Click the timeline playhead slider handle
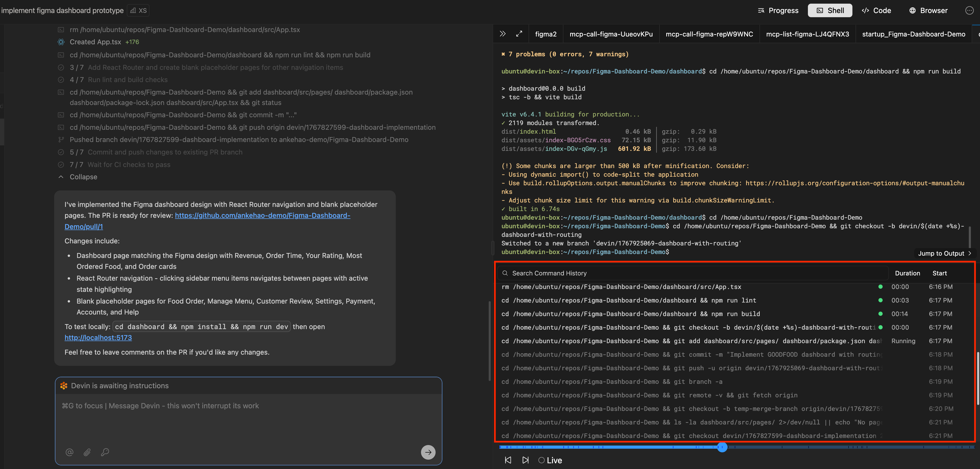This screenshot has height=469, width=980. [722, 447]
